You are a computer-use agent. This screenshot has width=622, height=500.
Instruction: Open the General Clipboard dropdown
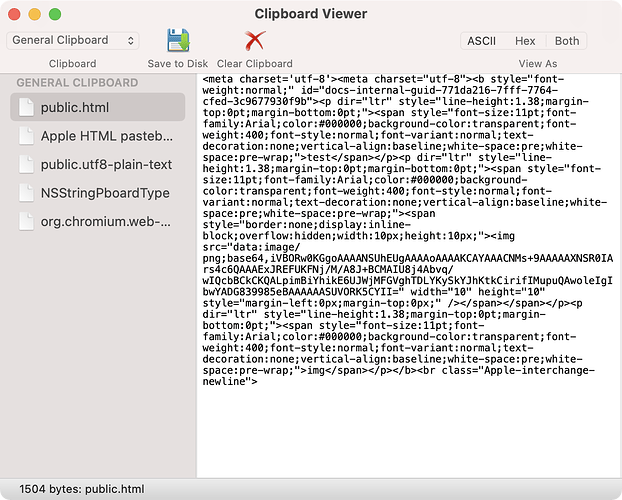(x=73, y=40)
